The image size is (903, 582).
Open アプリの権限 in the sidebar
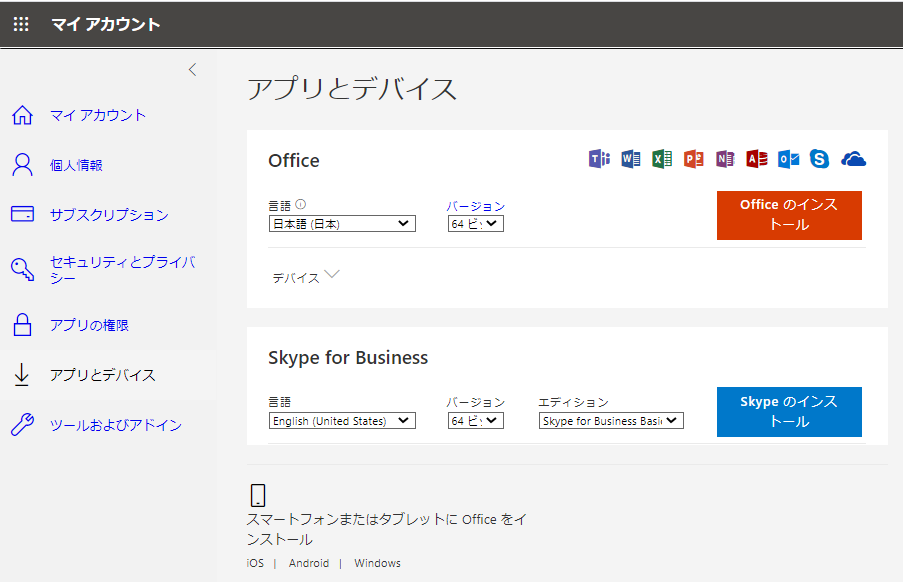pos(89,325)
